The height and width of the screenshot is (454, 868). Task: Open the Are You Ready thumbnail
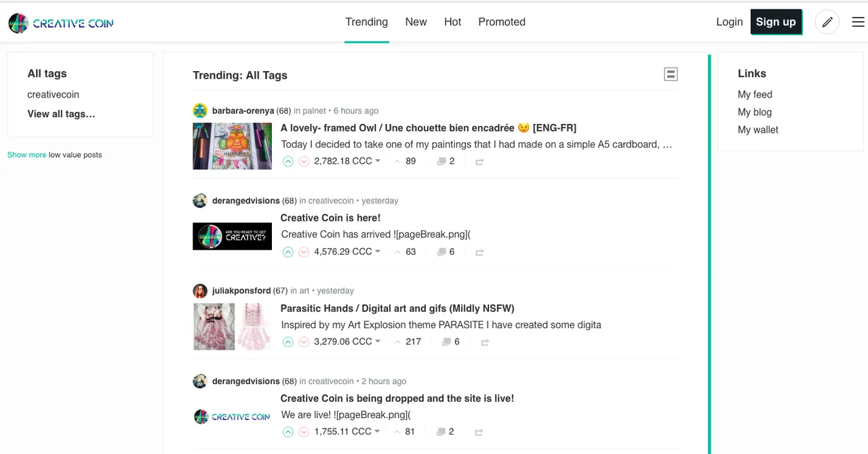point(232,236)
